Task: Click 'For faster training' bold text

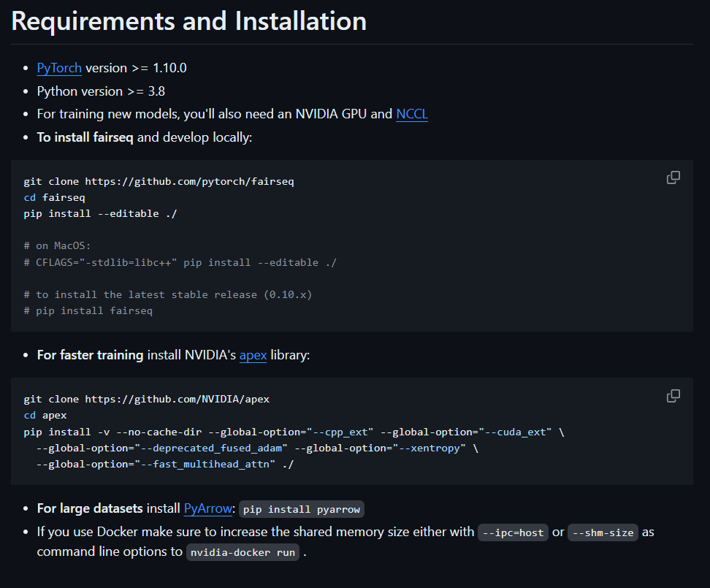Action: pos(90,355)
